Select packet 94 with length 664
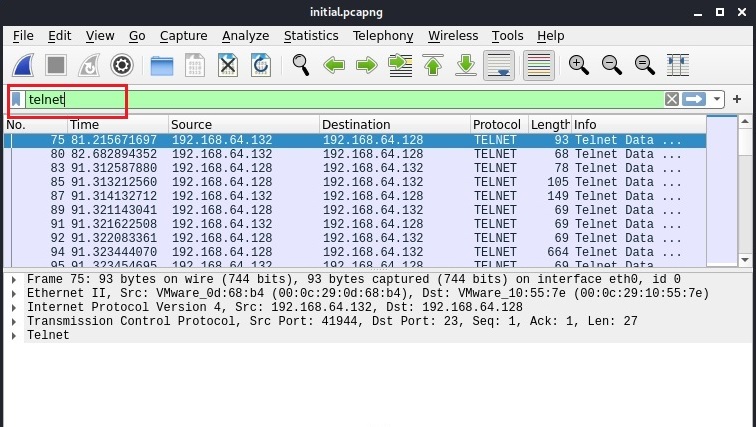 point(355,252)
